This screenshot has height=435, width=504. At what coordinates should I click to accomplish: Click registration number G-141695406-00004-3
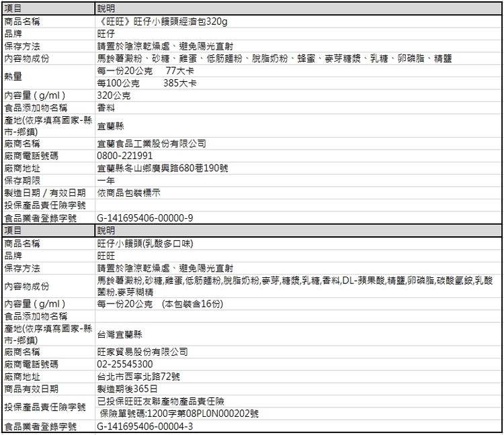point(144,426)
